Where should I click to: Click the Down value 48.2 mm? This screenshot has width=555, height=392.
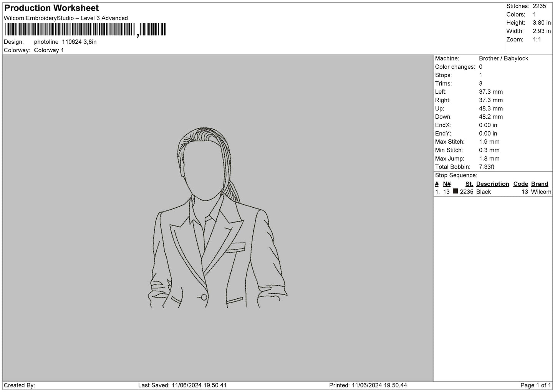(x=491, y=117)
